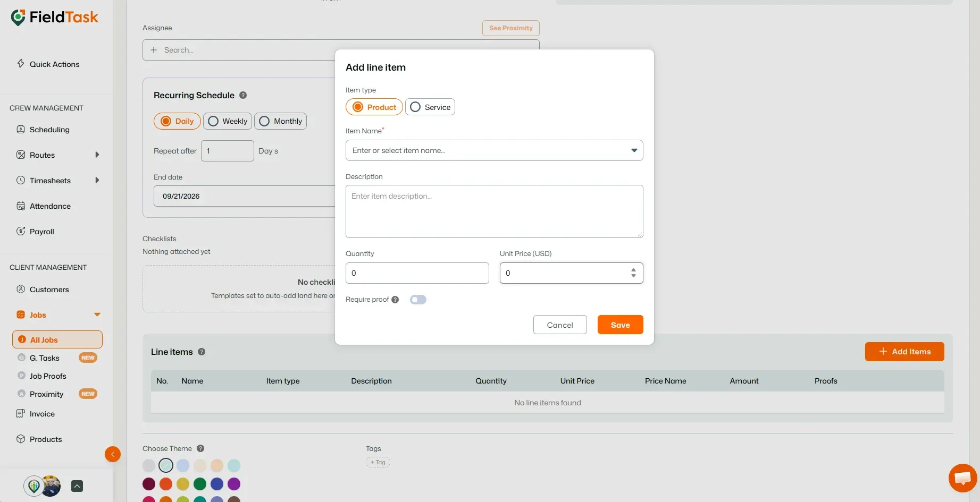Select the Product item type
Image resolution: width=980 pixels, height=502 pixels.
pos(374,107)
